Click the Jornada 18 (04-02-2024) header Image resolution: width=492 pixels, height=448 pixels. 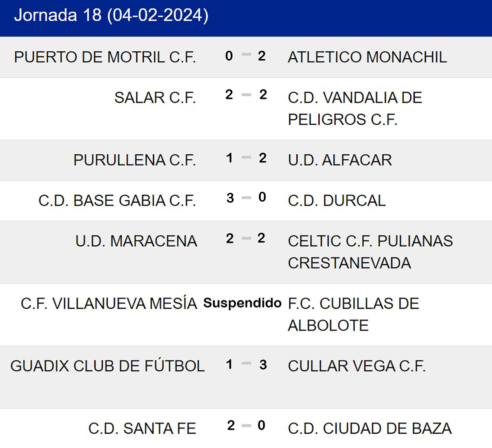(x=111, y=16)
